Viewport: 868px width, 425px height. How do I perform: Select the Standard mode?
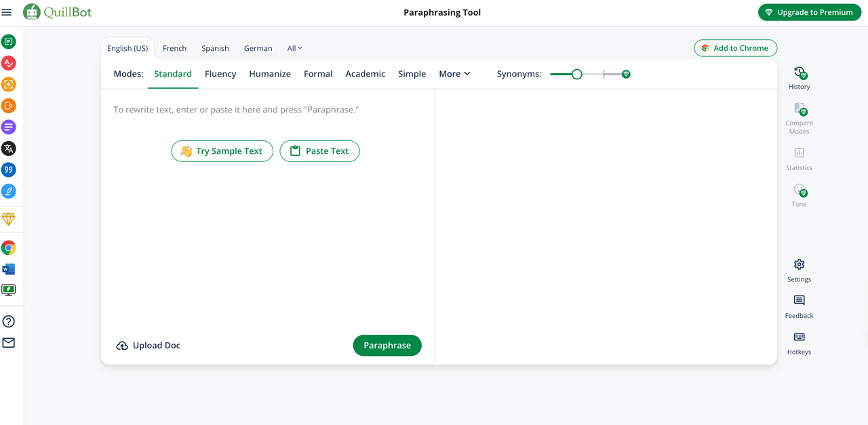click(173, 74)
